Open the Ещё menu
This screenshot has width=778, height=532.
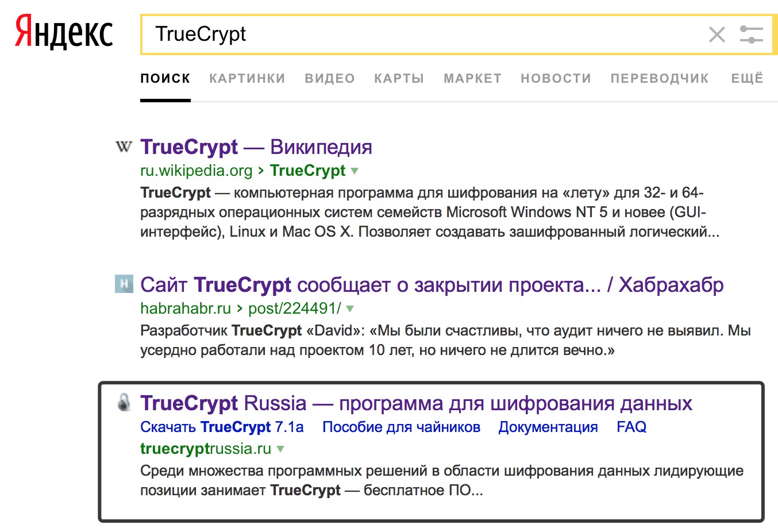(x=747, y=79)
